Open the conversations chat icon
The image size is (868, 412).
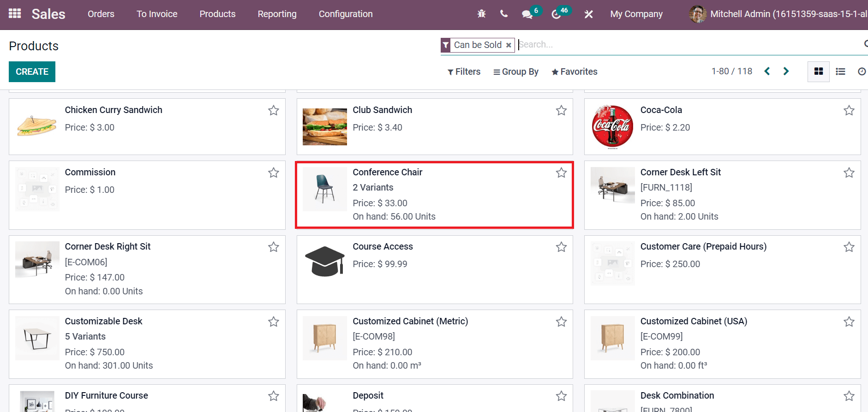click(x=527, y=14)
